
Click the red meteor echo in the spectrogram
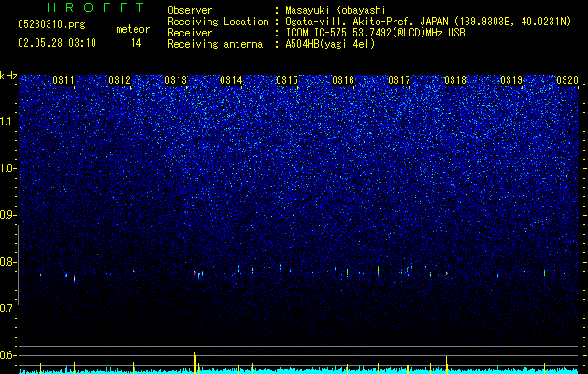click(x=194, y=273)
